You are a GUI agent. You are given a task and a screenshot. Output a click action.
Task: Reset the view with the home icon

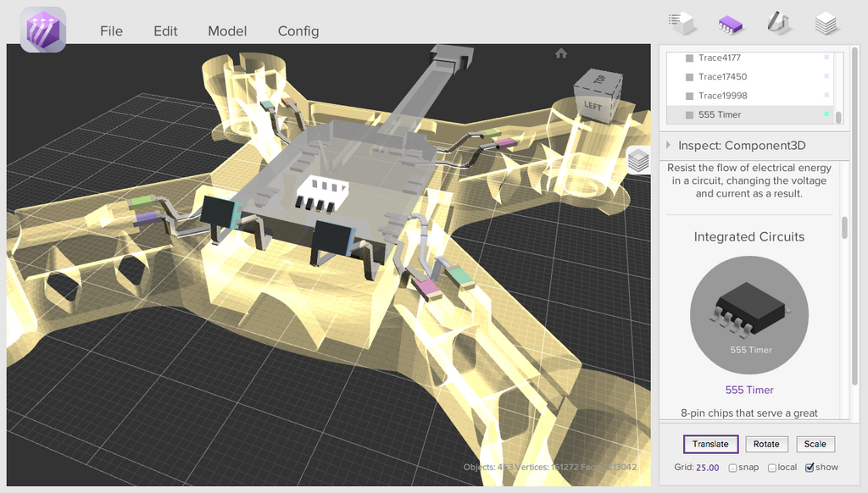pos(560,53)
